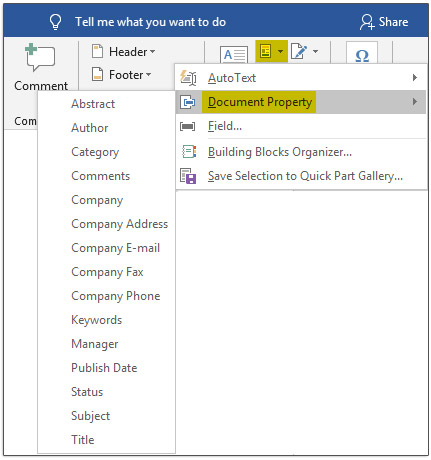Choose Company Address from the property list
Image resolution: width=431 pixels, height=460 pixels.
click(120, 224)
